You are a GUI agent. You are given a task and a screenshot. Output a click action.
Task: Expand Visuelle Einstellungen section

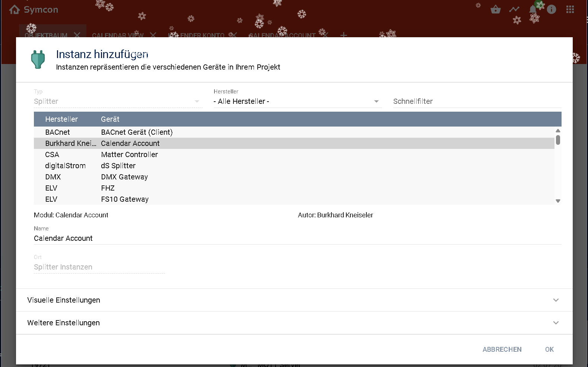294,300
